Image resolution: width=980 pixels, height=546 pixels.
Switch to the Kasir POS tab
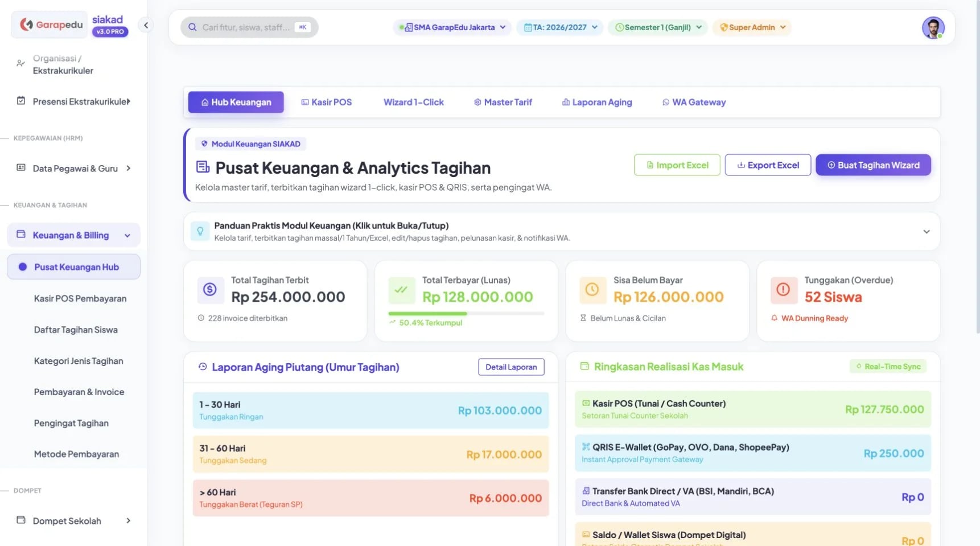click(x=327, y=102)
